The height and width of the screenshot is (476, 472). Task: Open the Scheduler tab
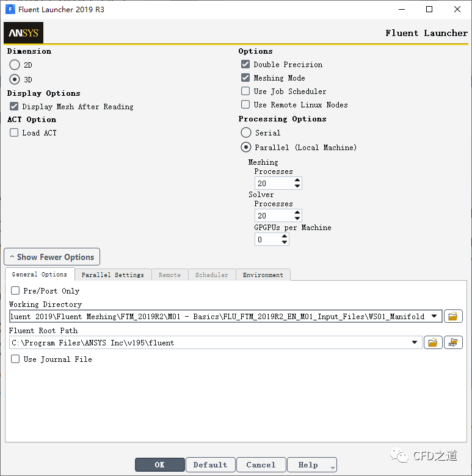[212, 275]
